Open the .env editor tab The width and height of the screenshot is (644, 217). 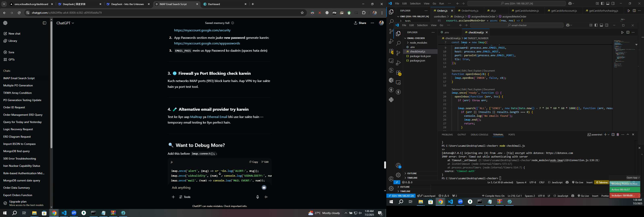[447, 33]
